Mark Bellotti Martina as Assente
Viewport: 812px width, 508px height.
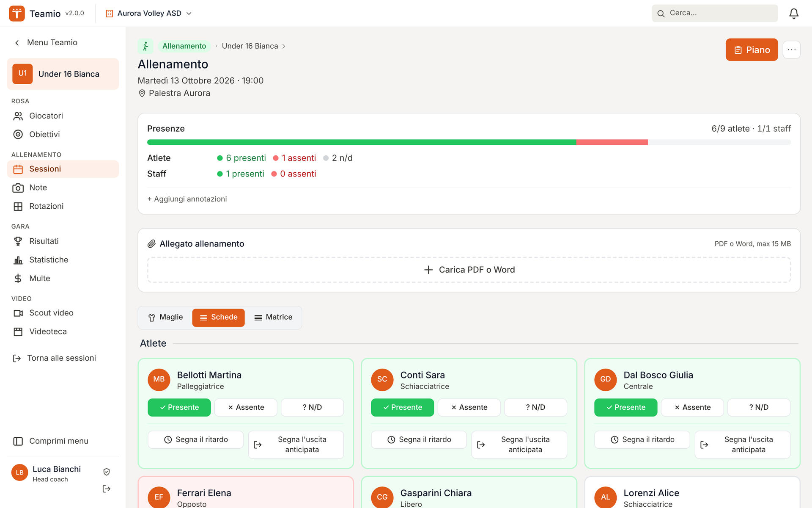click(x=246, y=407)
